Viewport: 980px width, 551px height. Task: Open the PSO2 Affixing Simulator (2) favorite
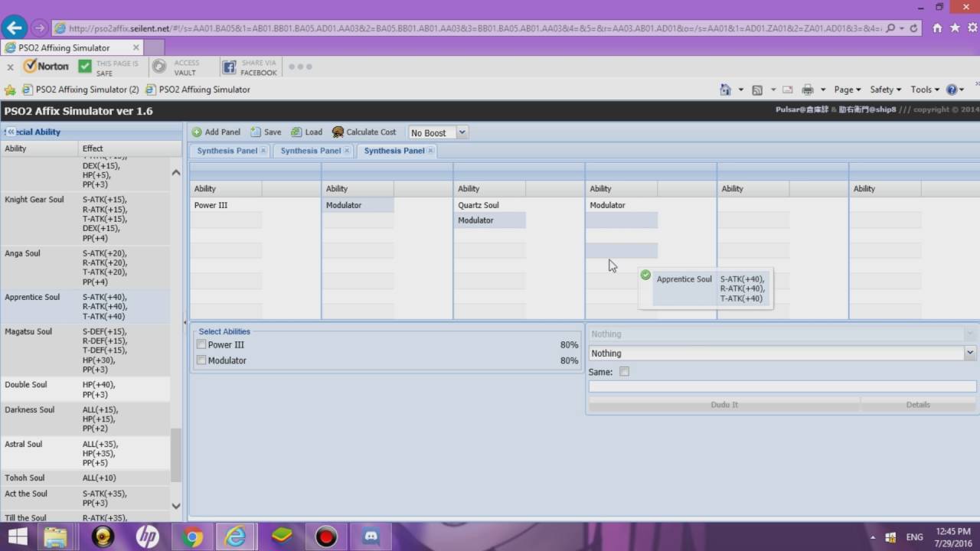tap(81, 90)
